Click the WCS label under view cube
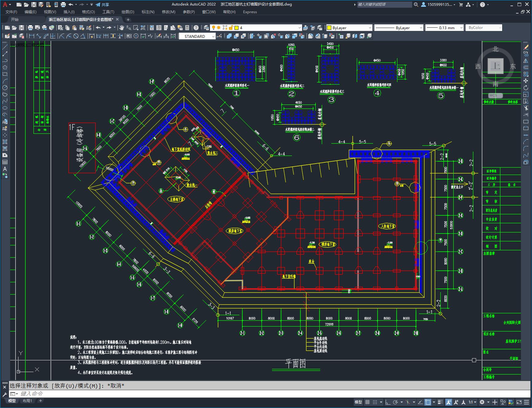Image resolution: width=532 pixels, height=408 pixels. coord(495,95)
